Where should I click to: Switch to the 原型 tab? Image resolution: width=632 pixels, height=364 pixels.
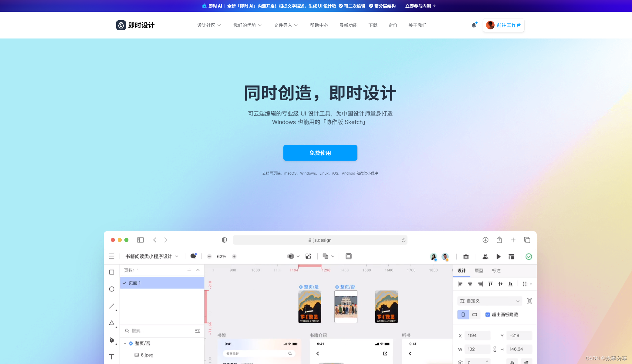tap(479, 271)
